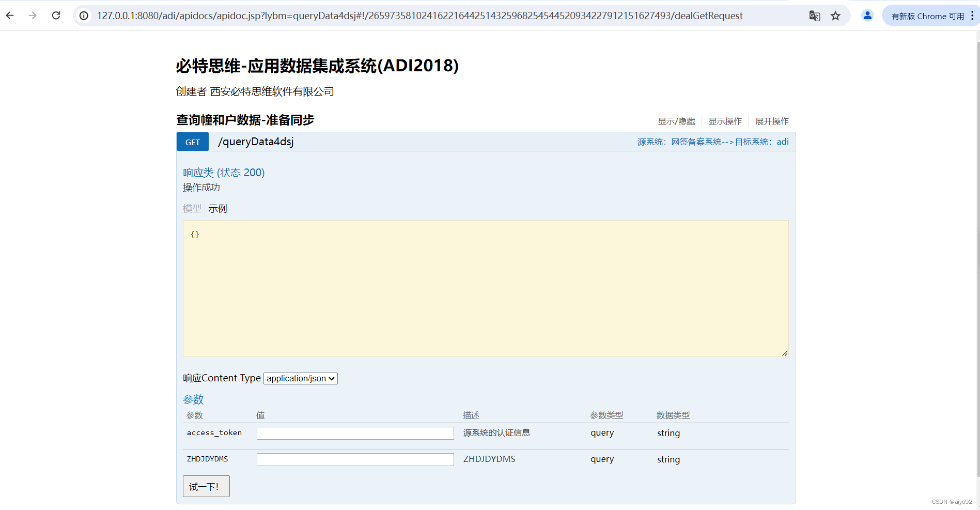Reload the current page
Screen dimensions: 980x510
click(56, 16)
